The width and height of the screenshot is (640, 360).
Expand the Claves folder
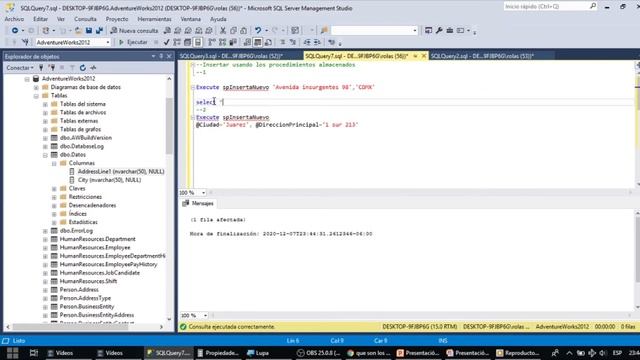(x=54, y=189)
